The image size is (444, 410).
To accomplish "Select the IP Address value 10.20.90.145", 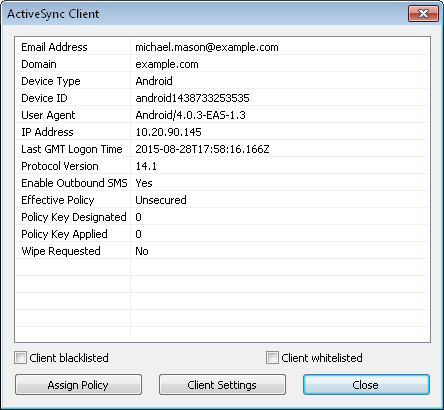I will pos(168,132).
